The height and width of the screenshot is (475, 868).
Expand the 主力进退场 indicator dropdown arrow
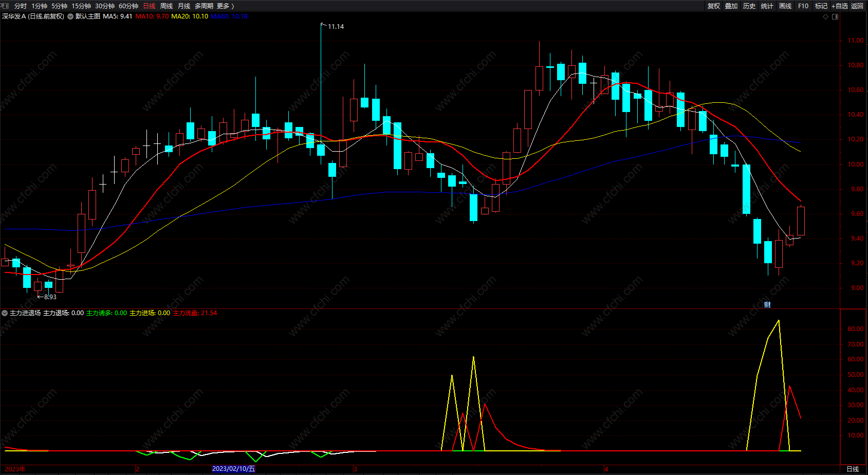(x=5, y=313)
